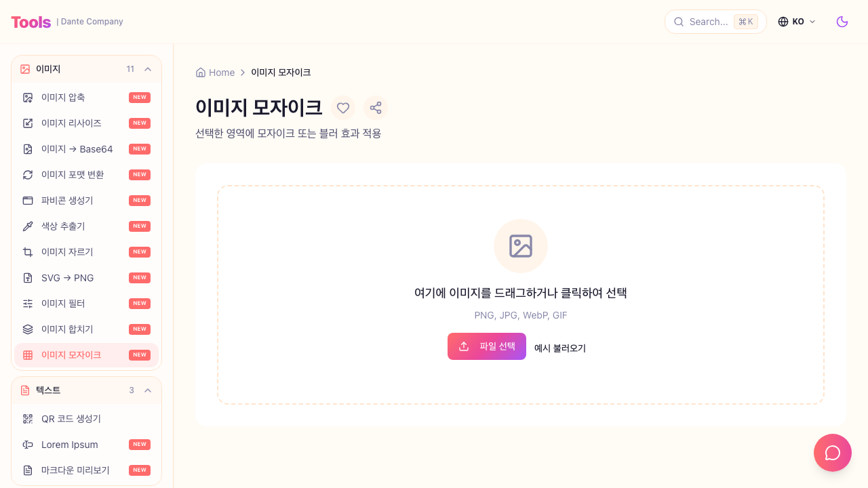Toggle dark mode with the moon icon
868x488 pixels.
(842, 22)
